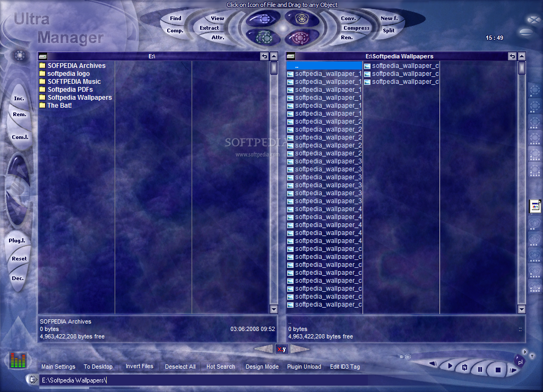Screen dimensions: 543x392
Task: Click the Inc. sidebar button
Action: [19, 99]
